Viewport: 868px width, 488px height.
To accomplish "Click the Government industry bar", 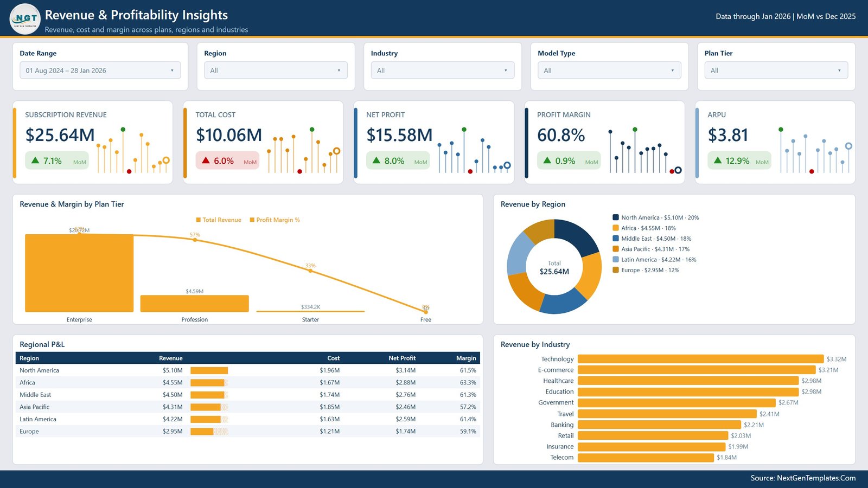I will coord(676,402).
